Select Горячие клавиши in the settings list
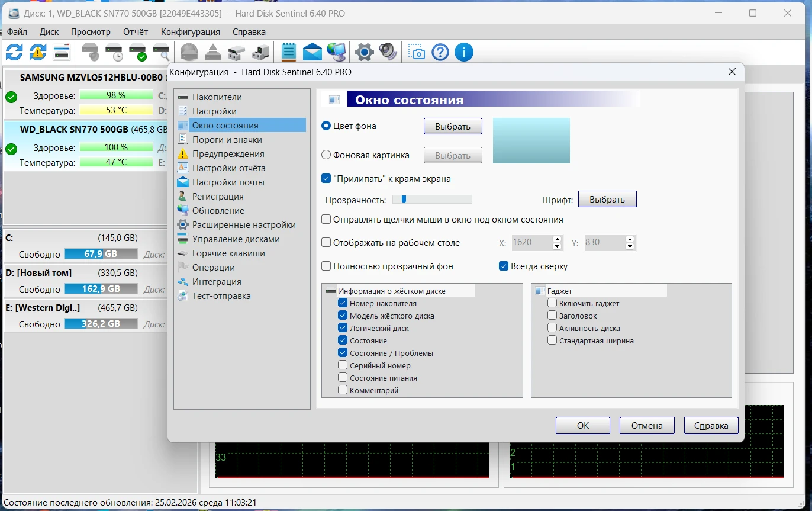 [x=228, y=253]
